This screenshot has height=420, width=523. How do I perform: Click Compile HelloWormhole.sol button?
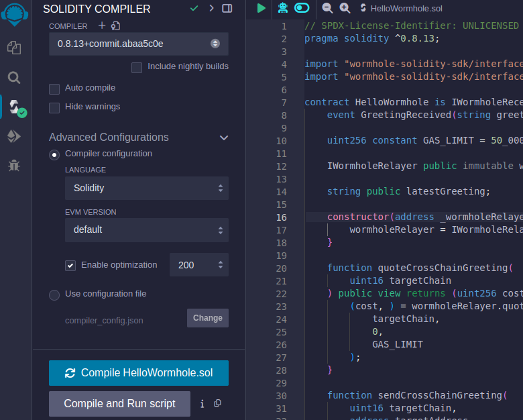[x=139, y=373]
